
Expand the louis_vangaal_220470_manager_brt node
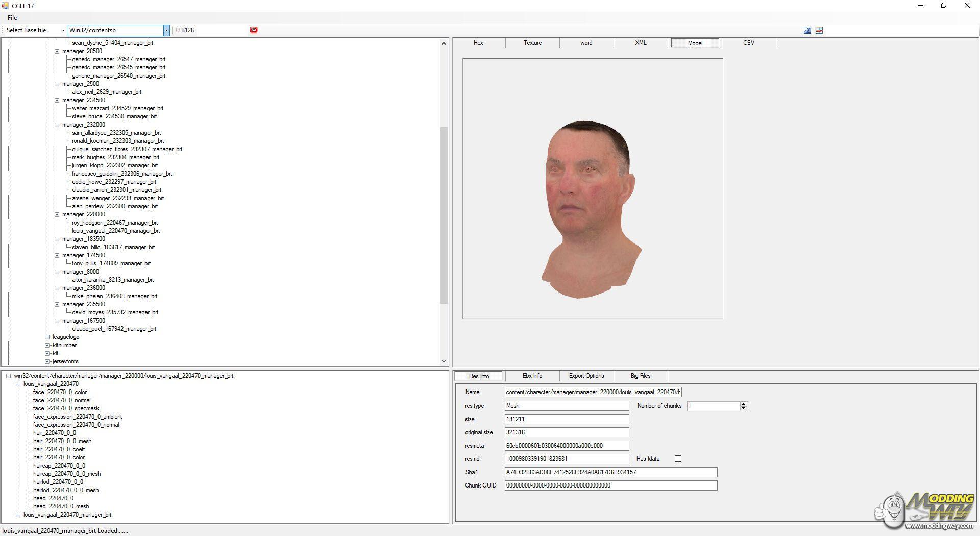pyautogui.click(x=18, y=515)
